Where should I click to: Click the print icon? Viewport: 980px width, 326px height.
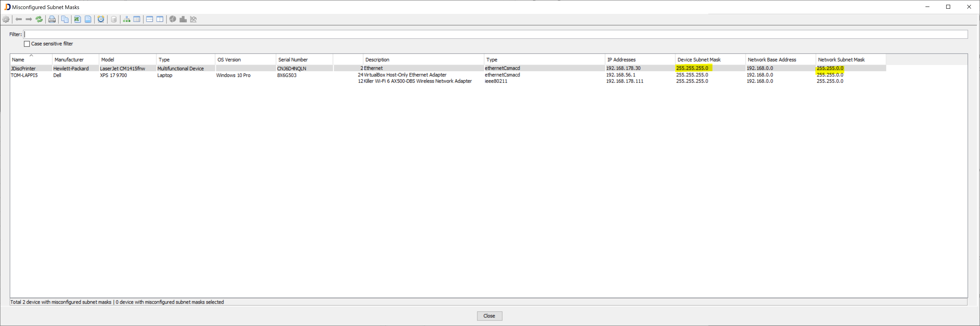click(x=52, y=19)
